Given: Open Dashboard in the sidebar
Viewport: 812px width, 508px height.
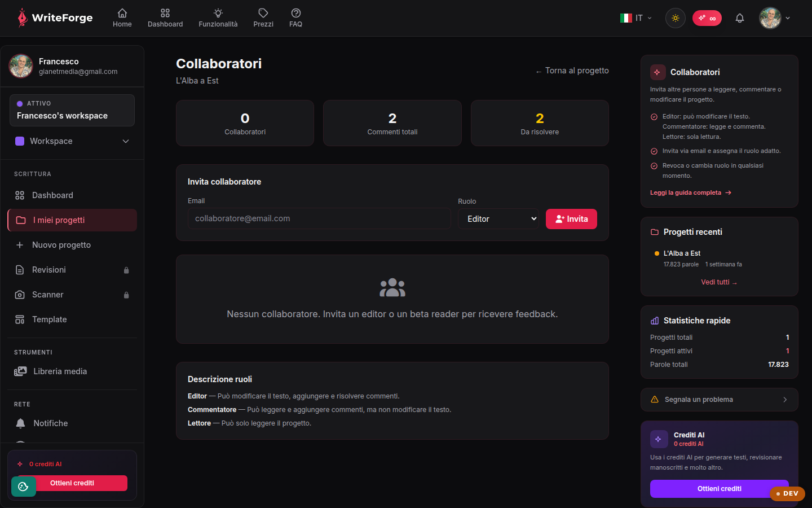Looking at the screenshot, I should pos(72,195).
